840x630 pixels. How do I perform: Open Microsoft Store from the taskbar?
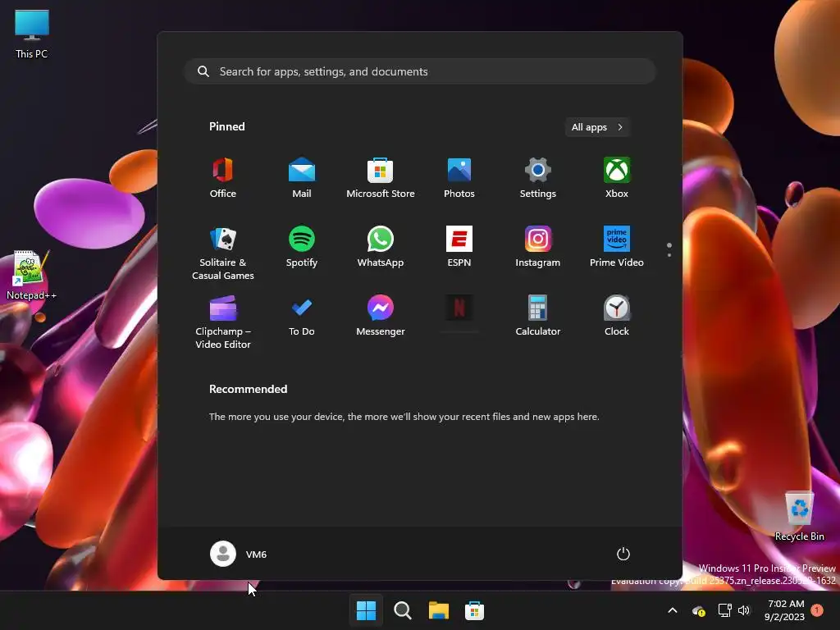[474, 610]
